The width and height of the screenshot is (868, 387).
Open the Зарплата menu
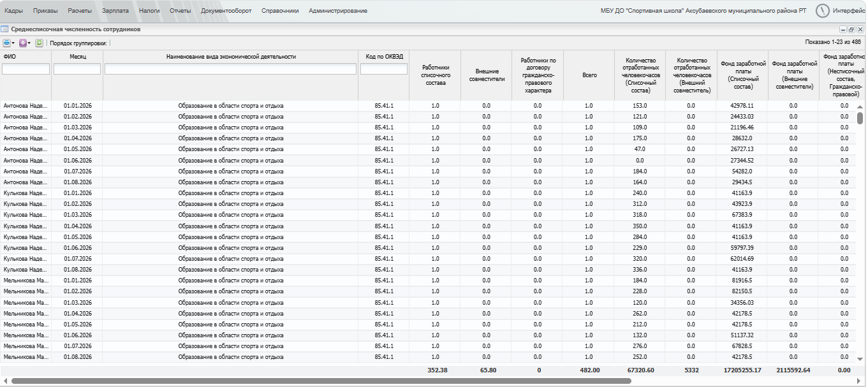[x=115, y=11]
